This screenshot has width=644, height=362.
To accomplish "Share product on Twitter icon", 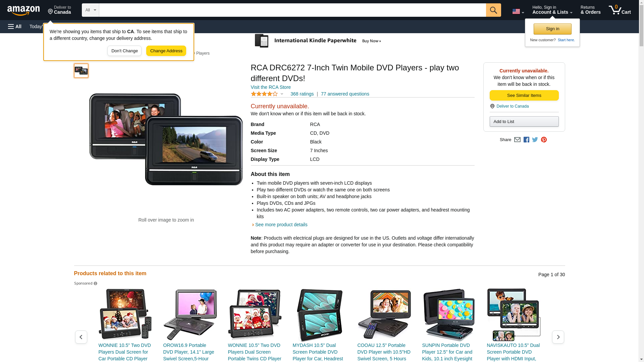I will pos(535,140).
